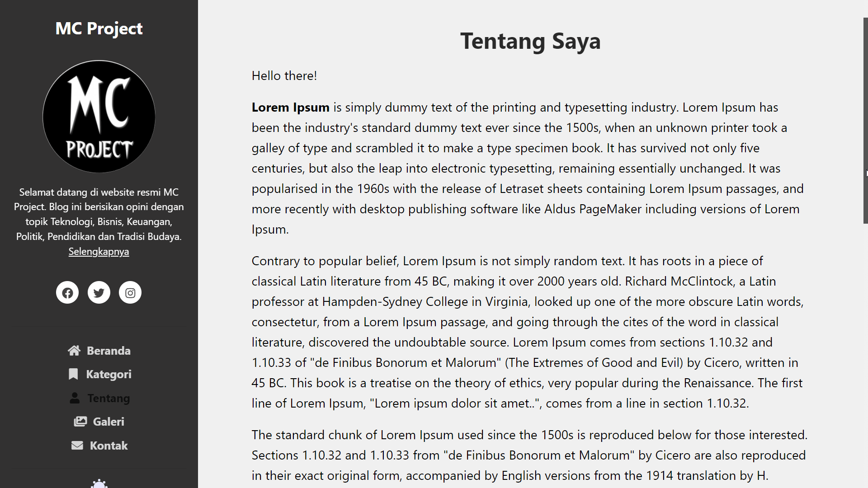868x488 pixels.
Task: Click the MC Project site title
Action: point(99,28)
